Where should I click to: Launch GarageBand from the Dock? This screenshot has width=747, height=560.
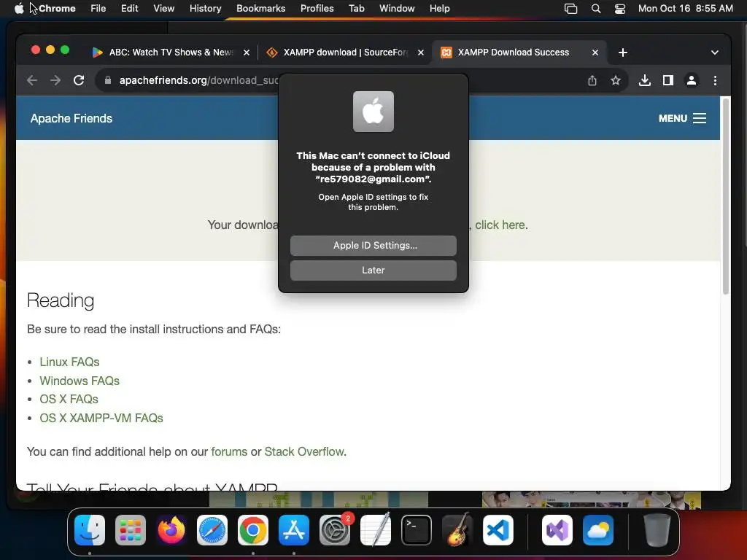click(x=457, y=530)
